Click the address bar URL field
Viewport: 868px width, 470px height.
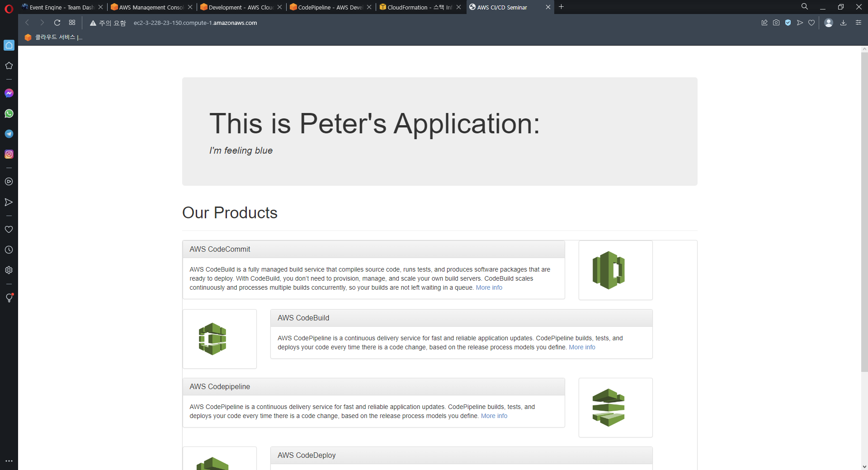point(420,23)
